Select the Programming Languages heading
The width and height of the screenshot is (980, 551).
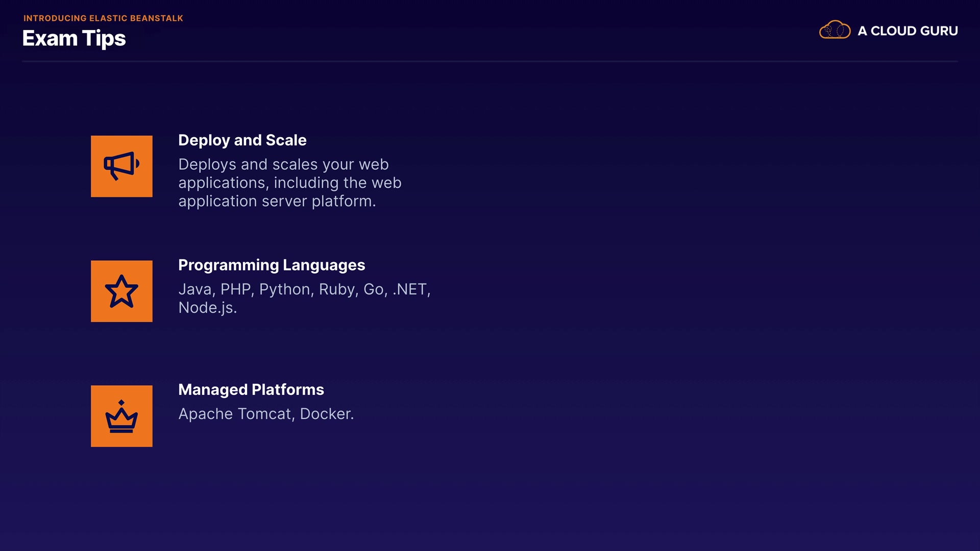[x=271, y=265]
